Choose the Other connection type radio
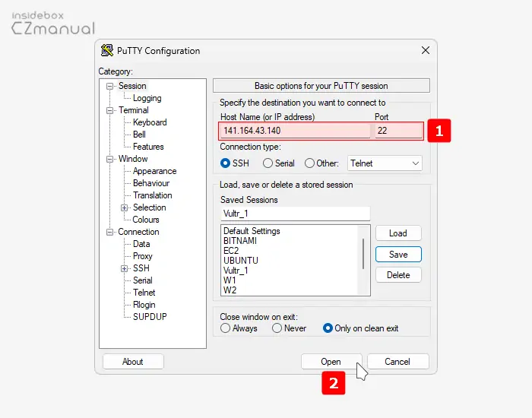 [309, 163]
